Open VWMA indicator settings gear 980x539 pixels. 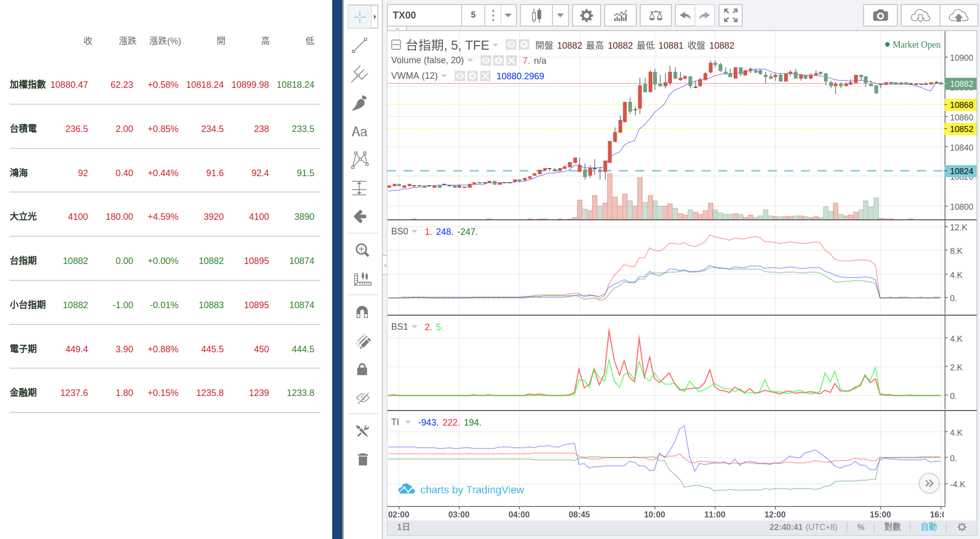[472, 76]
